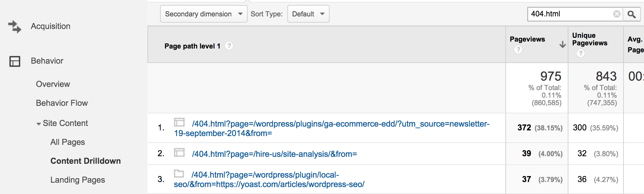The image size is (644, 194).
Task: Sort by Pageviews descending arrow
Action: click(x=562, y=44)
